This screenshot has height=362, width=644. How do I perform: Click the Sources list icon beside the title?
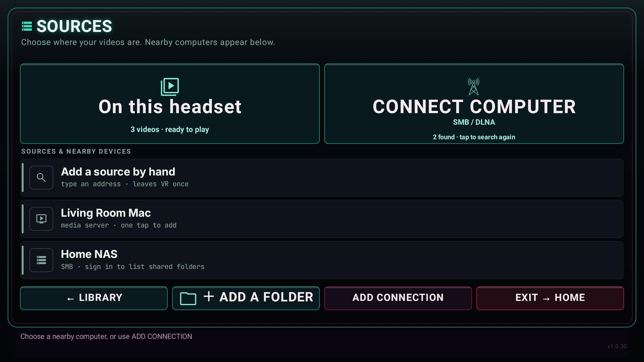(x=27, y=26)
